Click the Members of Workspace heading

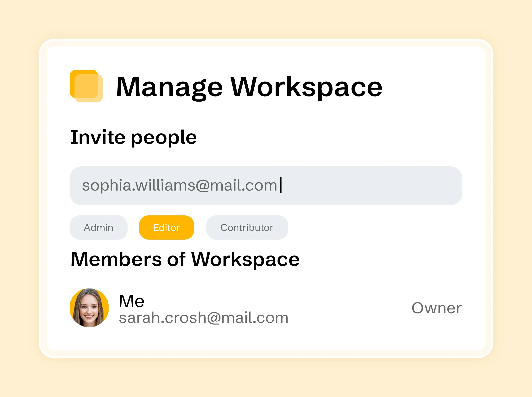185,260
